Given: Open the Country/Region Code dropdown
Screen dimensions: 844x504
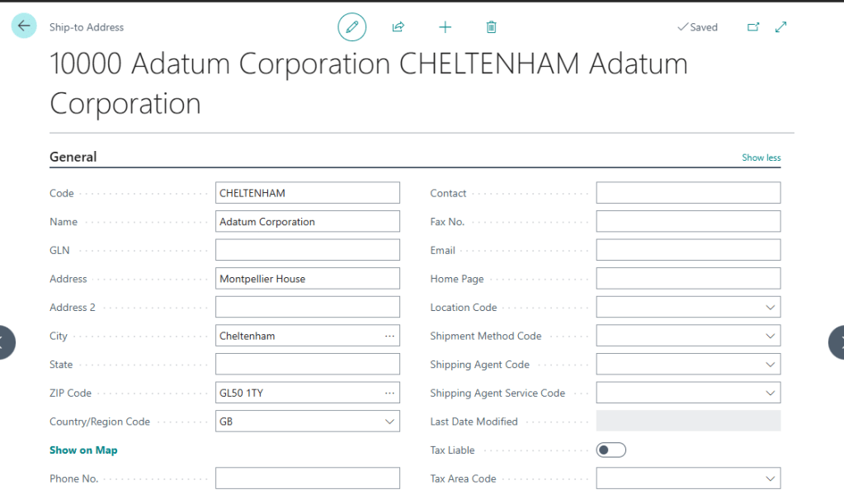Looking at the screenshot, I should [389, 422].
